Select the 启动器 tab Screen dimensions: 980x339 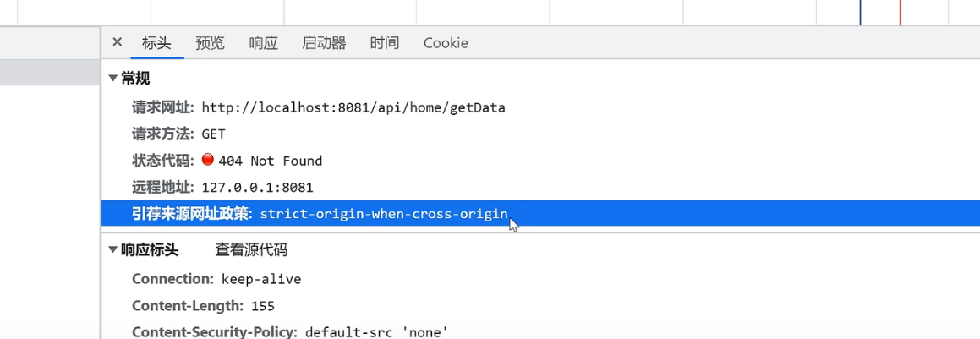(324, 43)
